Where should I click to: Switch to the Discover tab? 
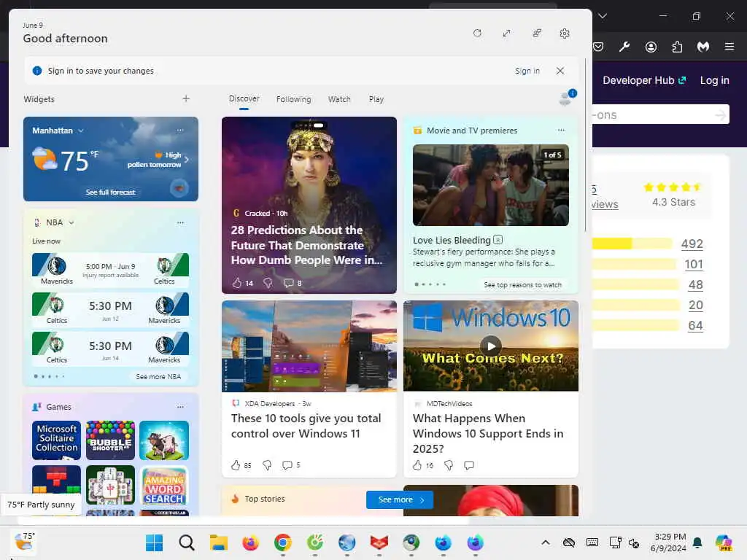click(x=244, y=98)
